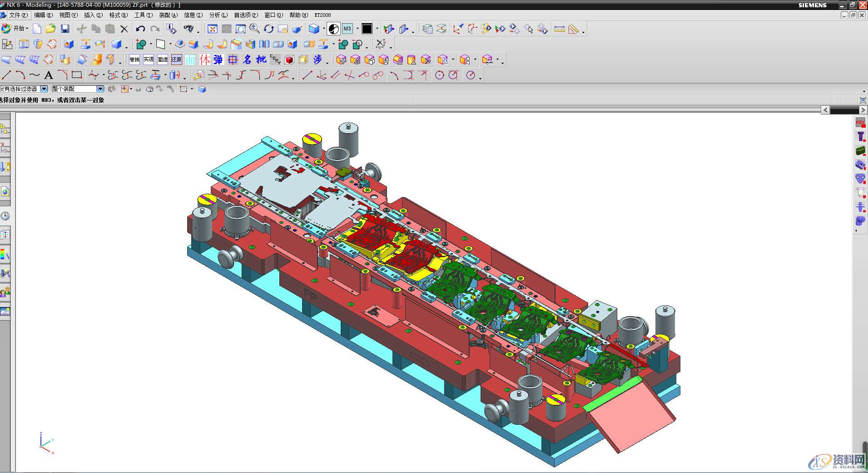Click the Undo arrow icon
The height and width of the screenshot is (473, 868).
140,29
